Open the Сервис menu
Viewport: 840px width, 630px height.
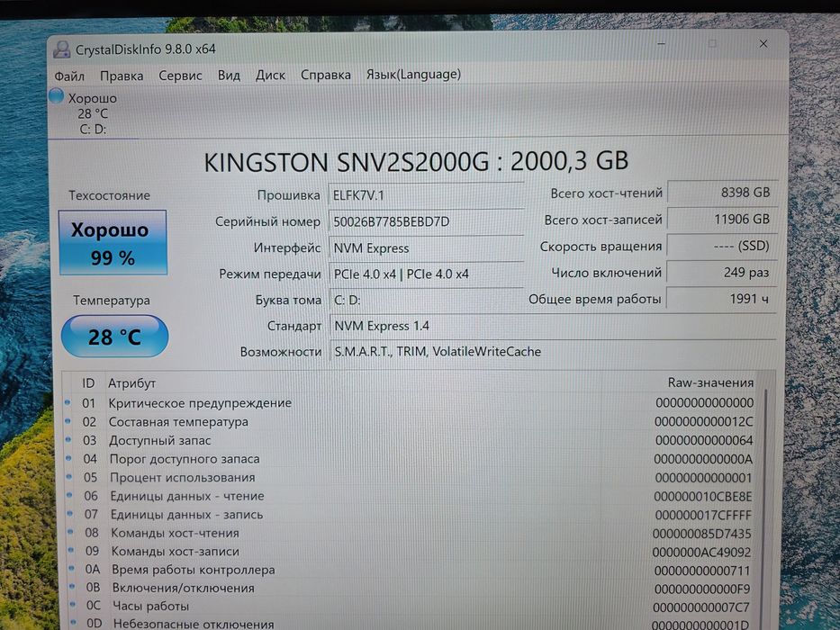click(x=180, y=76)
